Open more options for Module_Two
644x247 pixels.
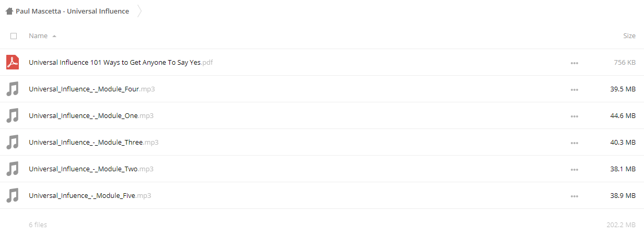click(x=574, y=170)
